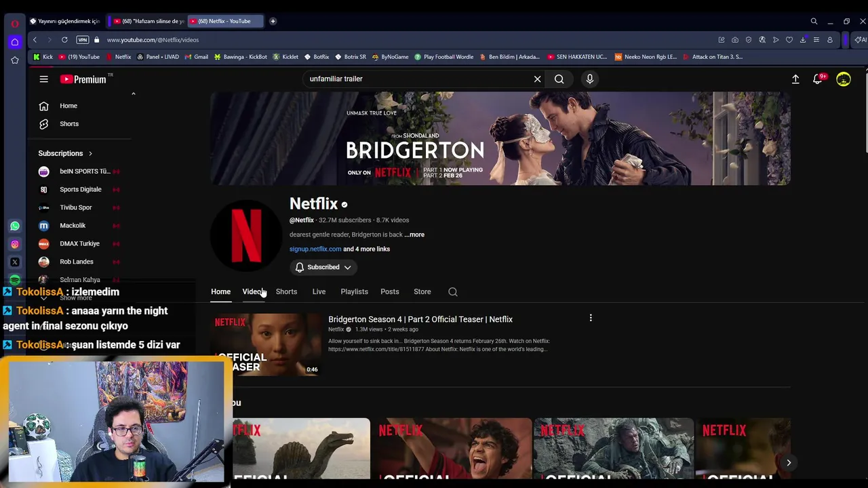The image size is (868, 488).
Task: Open YouTube notifications bell
Action: [818, 79]
